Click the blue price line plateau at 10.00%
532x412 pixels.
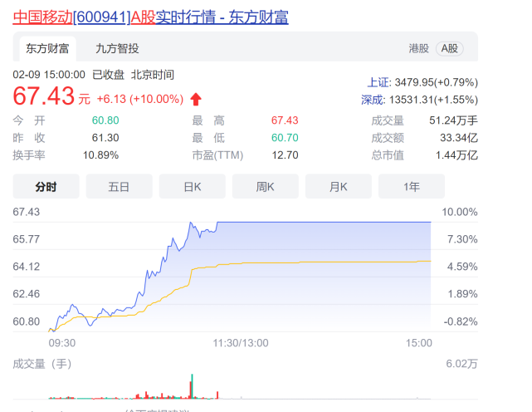(x=324, y=222)
